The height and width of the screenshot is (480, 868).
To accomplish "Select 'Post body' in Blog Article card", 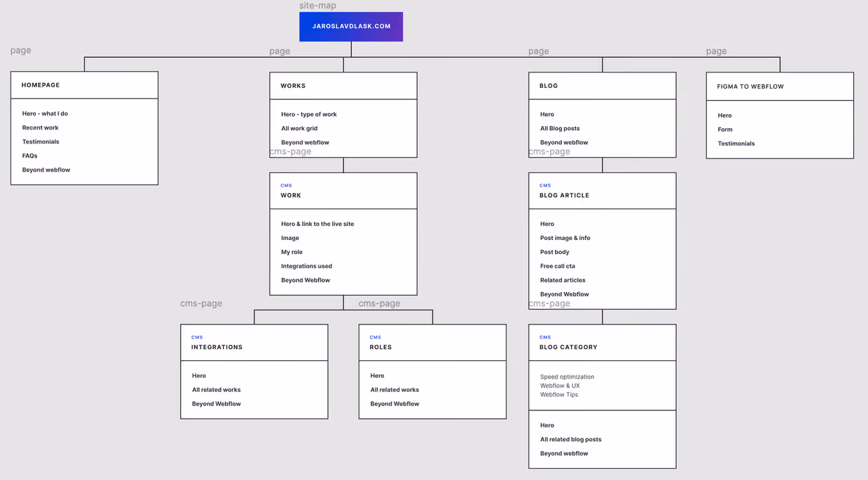I will (x=555, y=252).
